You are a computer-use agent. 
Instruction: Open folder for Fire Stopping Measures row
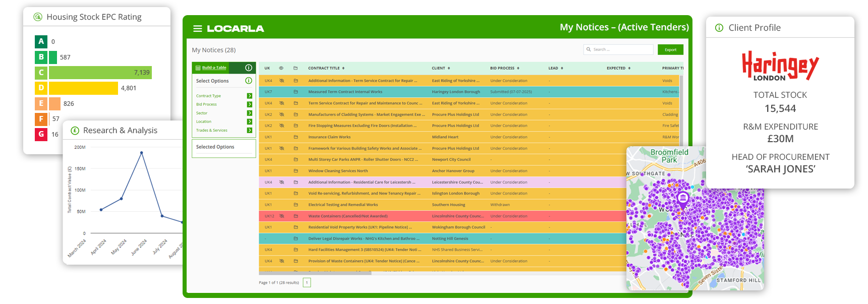coord(296,126)
